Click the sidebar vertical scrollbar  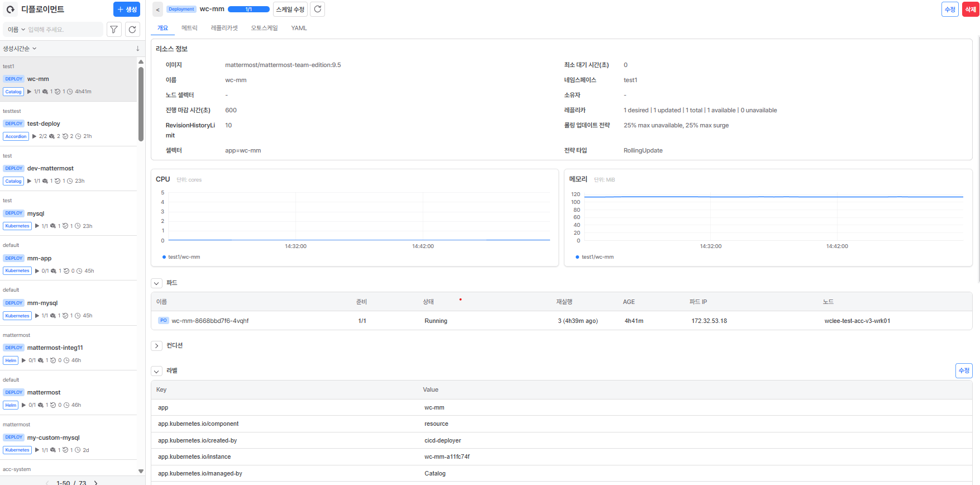coord(141,103)
